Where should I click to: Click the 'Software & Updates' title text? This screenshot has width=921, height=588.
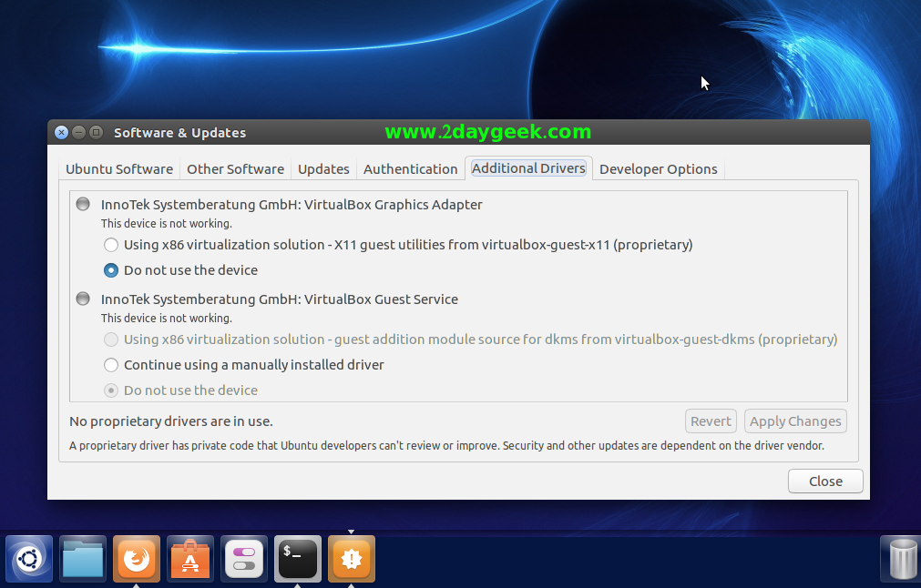pyautogui.click(x=179, y=133)
